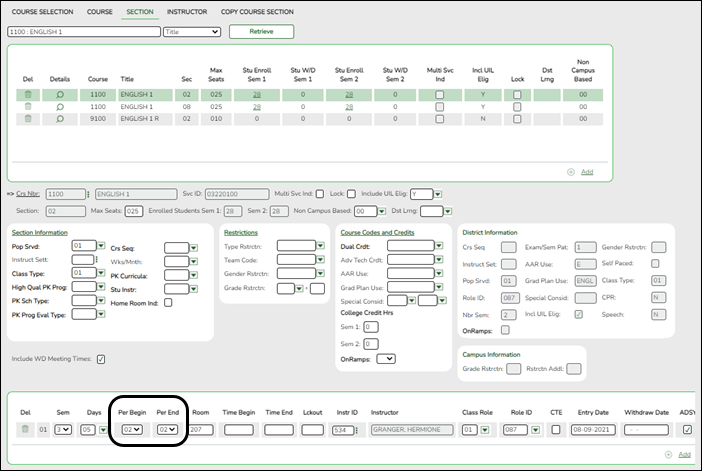Click the Room input field
702x471 pixels.
pos(203,429)
